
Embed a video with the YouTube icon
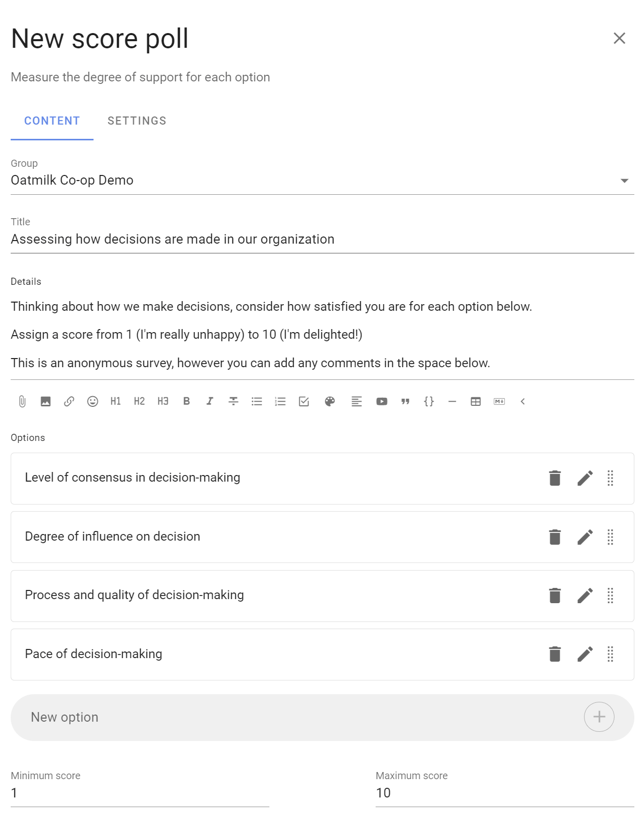(x=382, y=401)
